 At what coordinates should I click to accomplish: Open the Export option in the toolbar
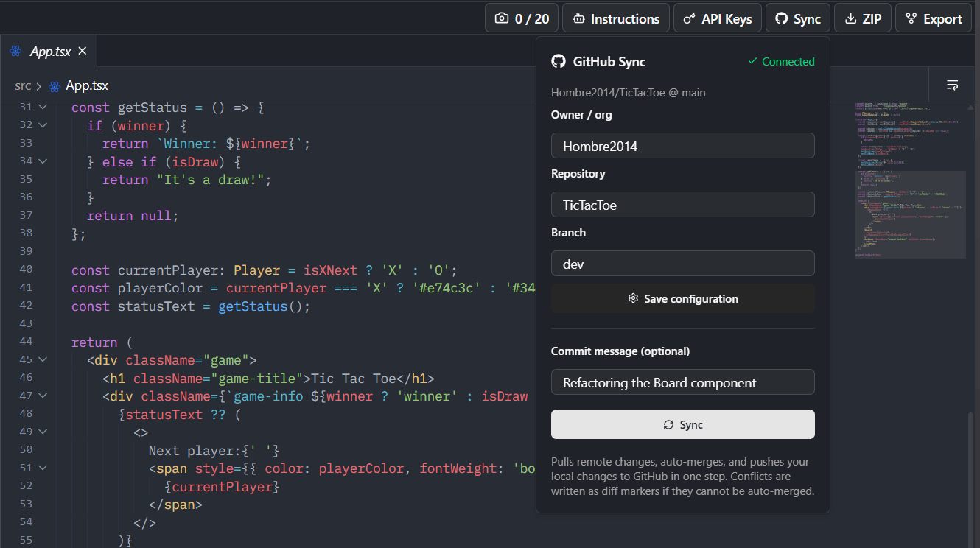[934, 18]
